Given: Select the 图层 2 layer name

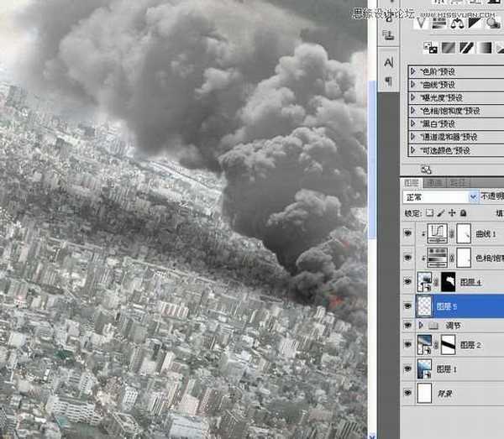Looking at the screenshot, I should [x=470, y=345].
